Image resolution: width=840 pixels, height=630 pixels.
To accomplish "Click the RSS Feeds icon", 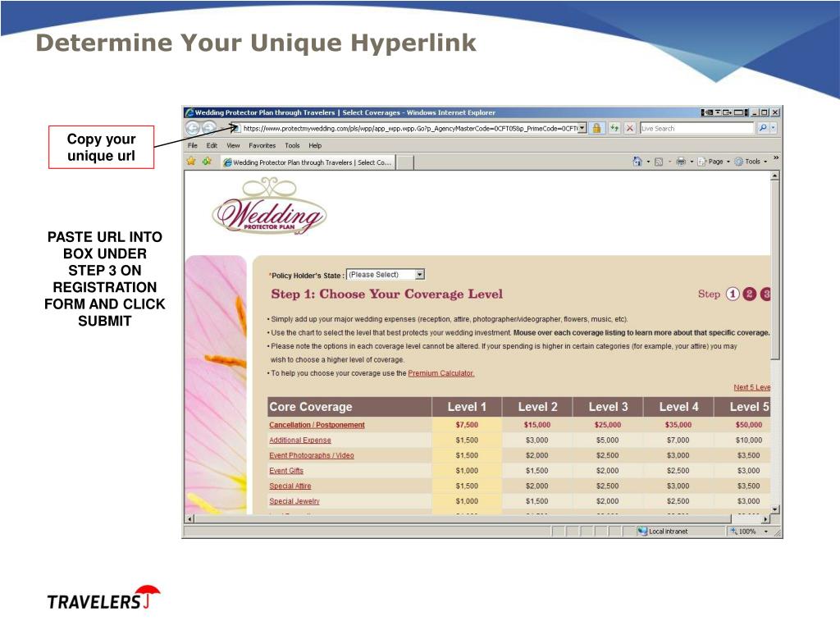I will click(659, 162).
